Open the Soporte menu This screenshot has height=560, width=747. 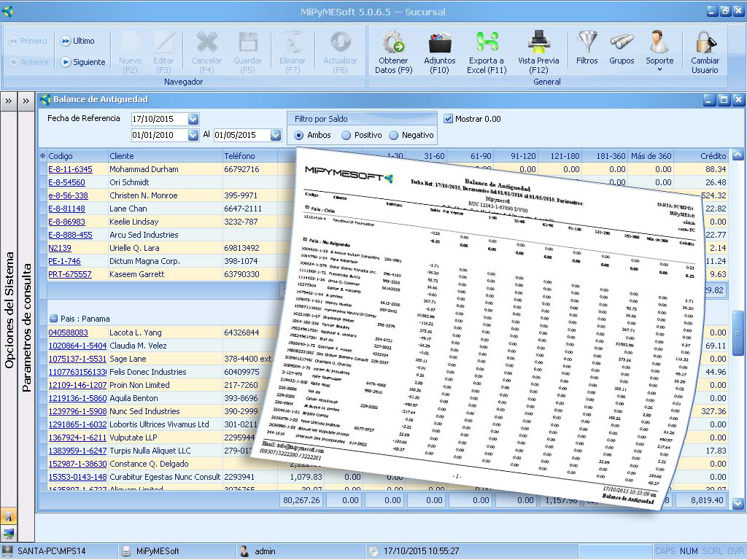click(x=659, y=51)
